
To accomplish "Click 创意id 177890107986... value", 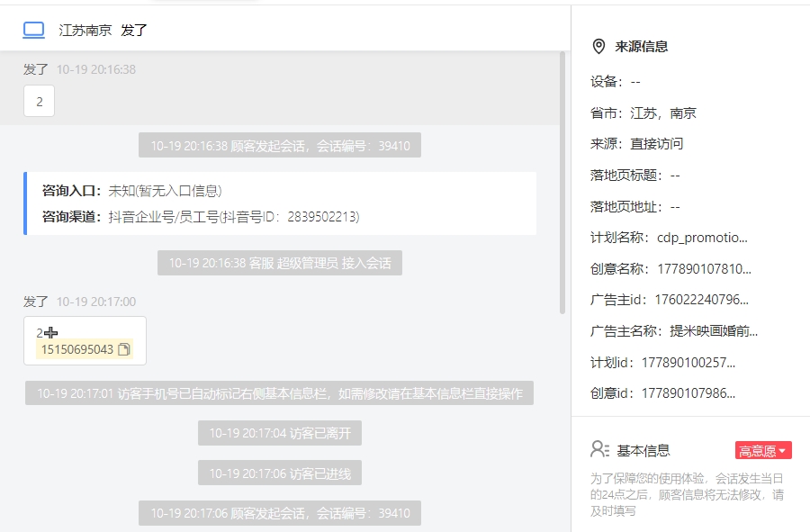I will pyautogui.click(x=688, y=393).
